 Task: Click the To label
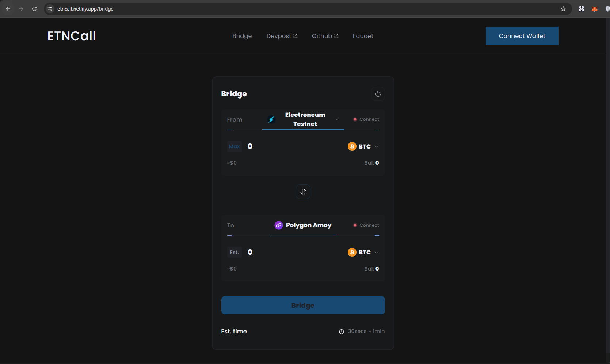(230, 225)
